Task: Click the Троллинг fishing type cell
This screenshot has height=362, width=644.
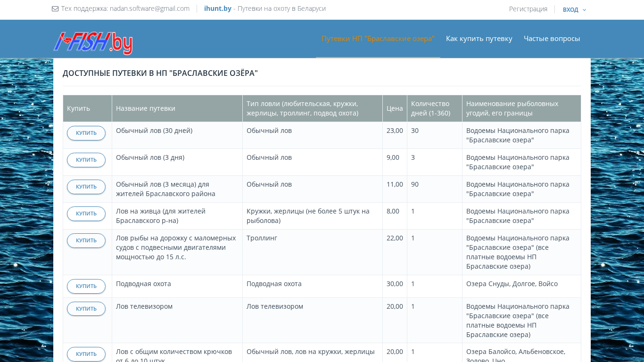Action: [x=313, y=252]
